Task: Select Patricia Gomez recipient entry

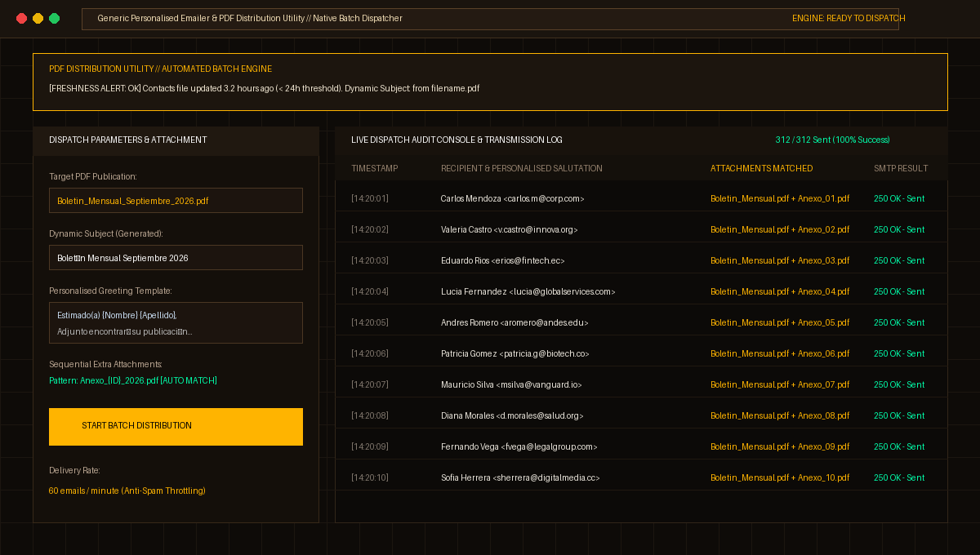Action: point(515,353)
